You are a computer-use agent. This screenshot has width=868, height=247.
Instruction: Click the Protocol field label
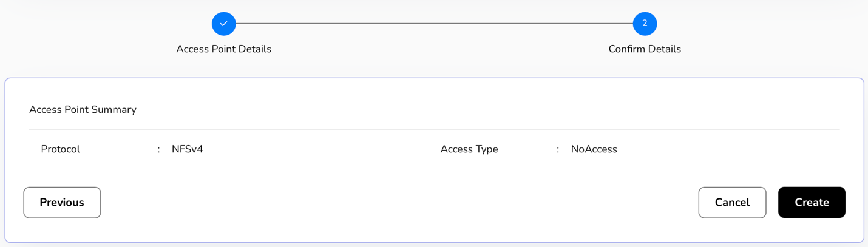coord(60,149)
